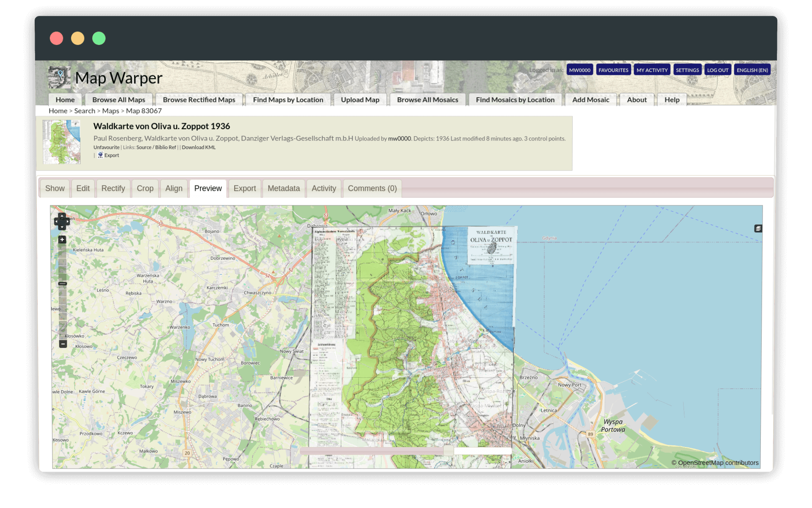Click Home in the breadcrumb
Viewport: 812px width, 508px height.
[x=58, y=111]
